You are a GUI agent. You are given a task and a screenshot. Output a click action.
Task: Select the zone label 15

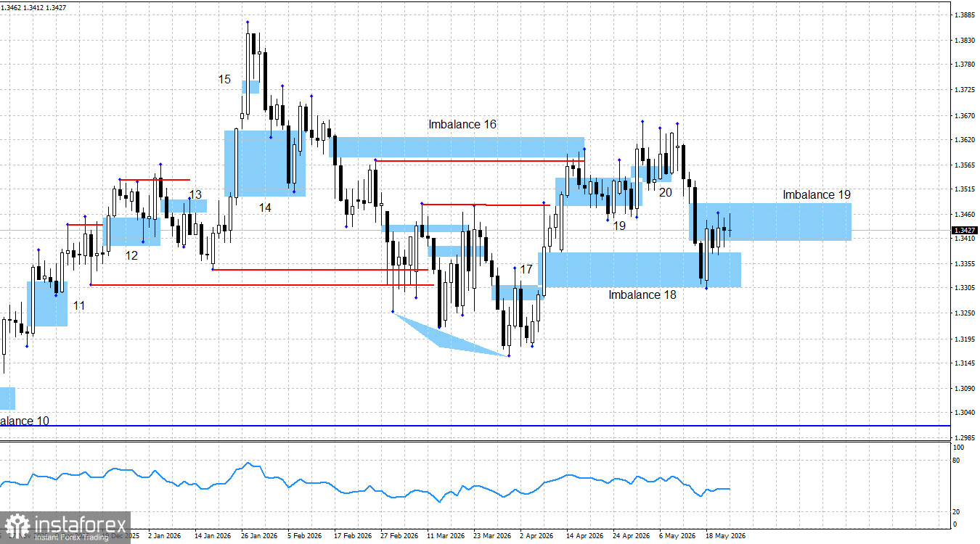point(224,79)
